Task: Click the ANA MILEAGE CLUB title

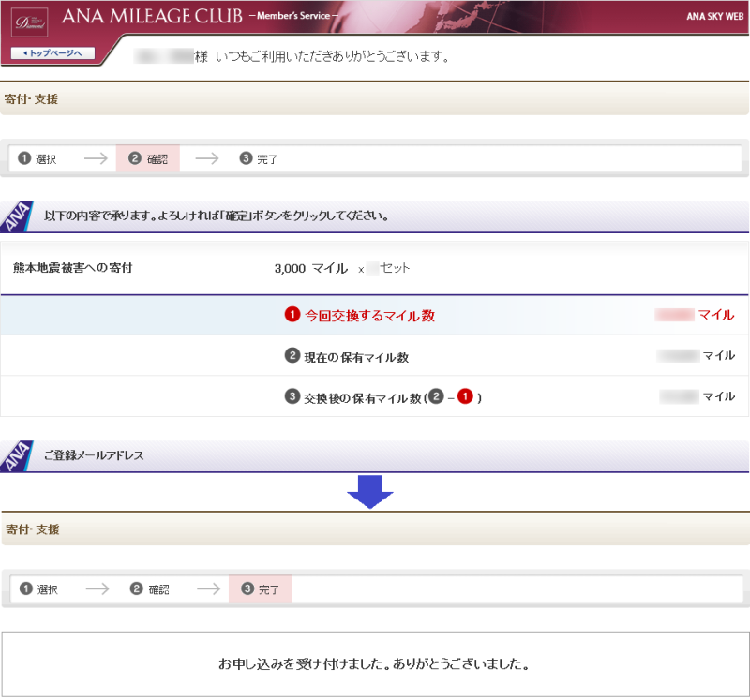Action: coord(152,16)
